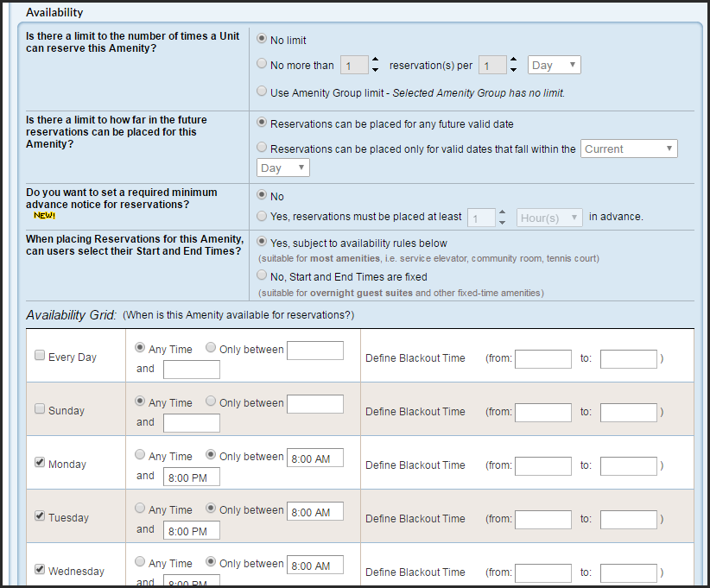The height and width of the screenshot is (588, 710).
Task: Increase the advance notice amount
Action: tap(502, 212)
